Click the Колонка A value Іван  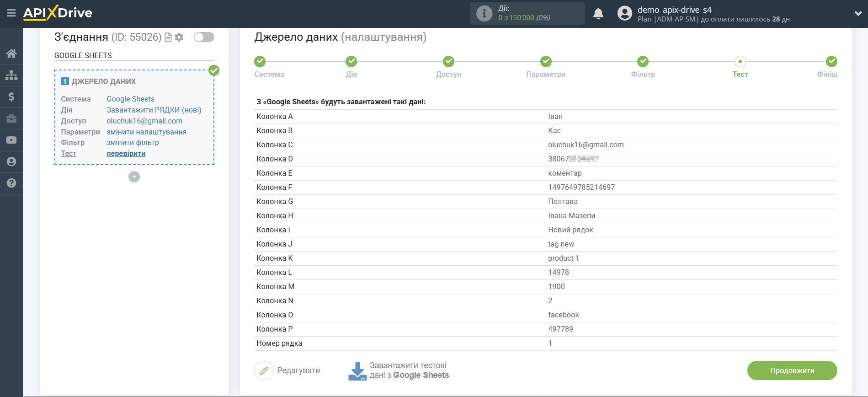click(555, 116)
